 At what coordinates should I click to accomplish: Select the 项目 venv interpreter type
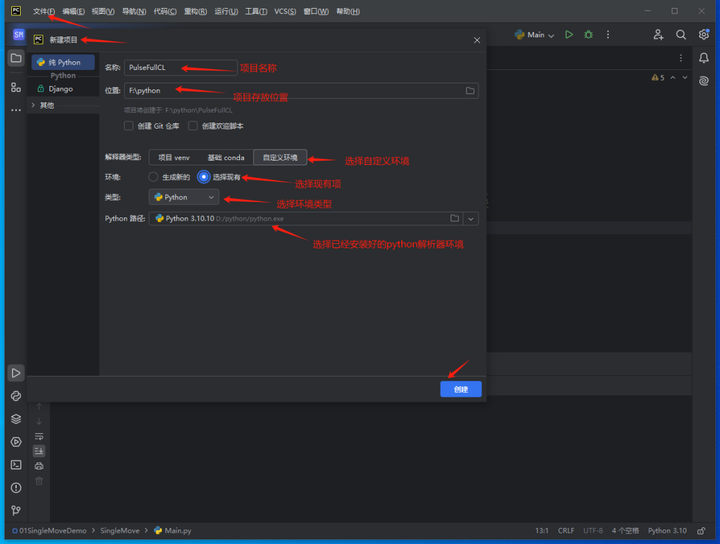[x=174, y=157]
